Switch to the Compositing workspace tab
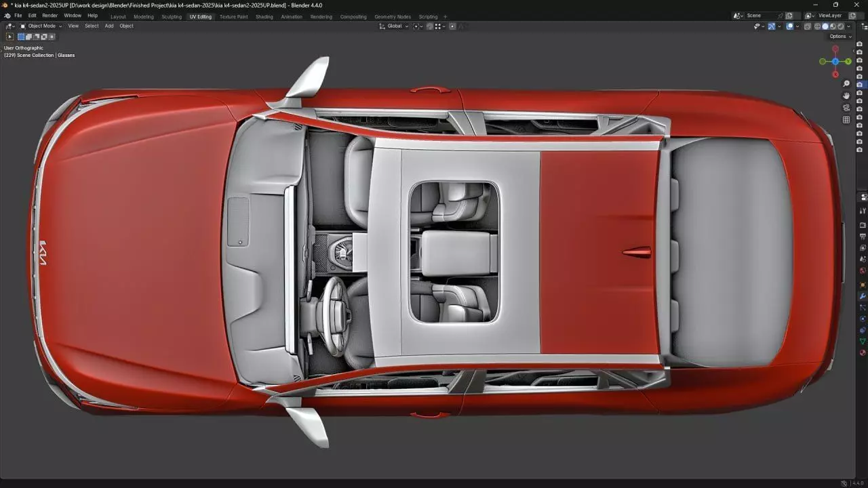Image resolution: width=868 pixels, height=488 pixels. (x=353, y=16)
